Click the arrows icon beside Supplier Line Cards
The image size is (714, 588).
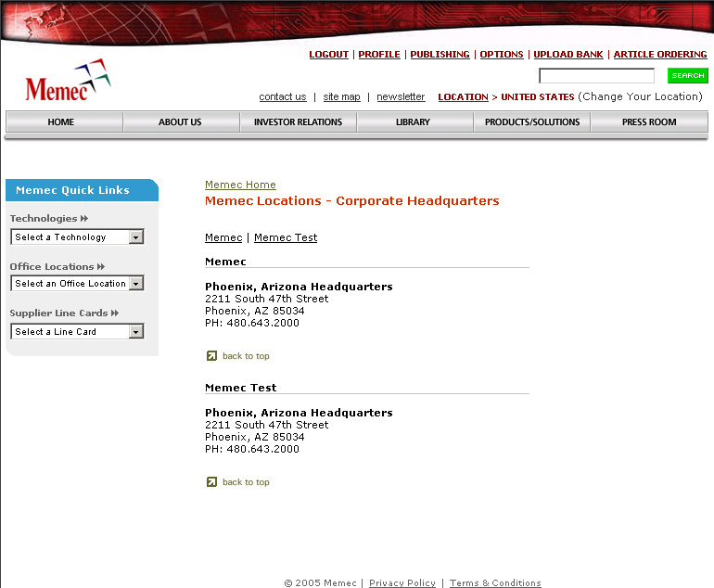(115, 313)
